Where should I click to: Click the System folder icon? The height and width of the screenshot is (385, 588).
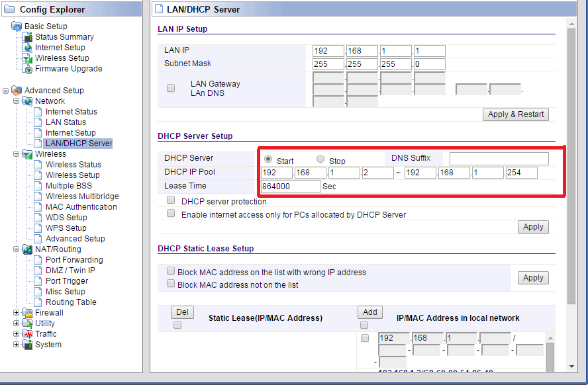[27, 345]
